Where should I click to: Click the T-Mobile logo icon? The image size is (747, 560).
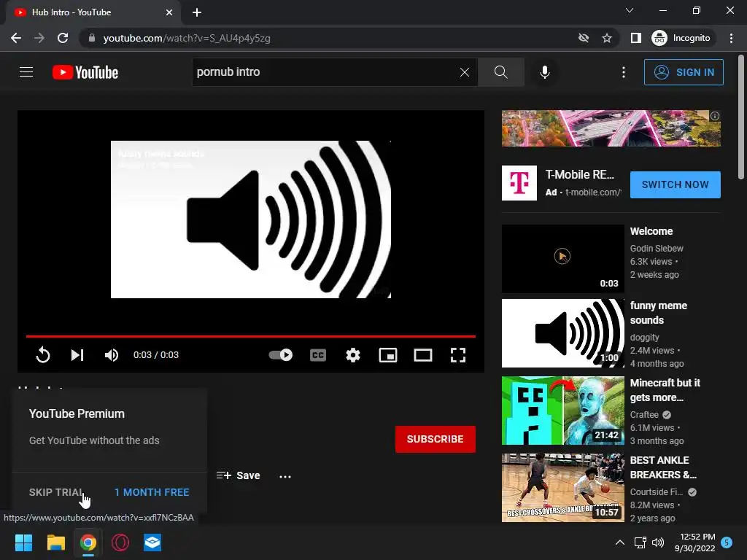tap(519, 183)
